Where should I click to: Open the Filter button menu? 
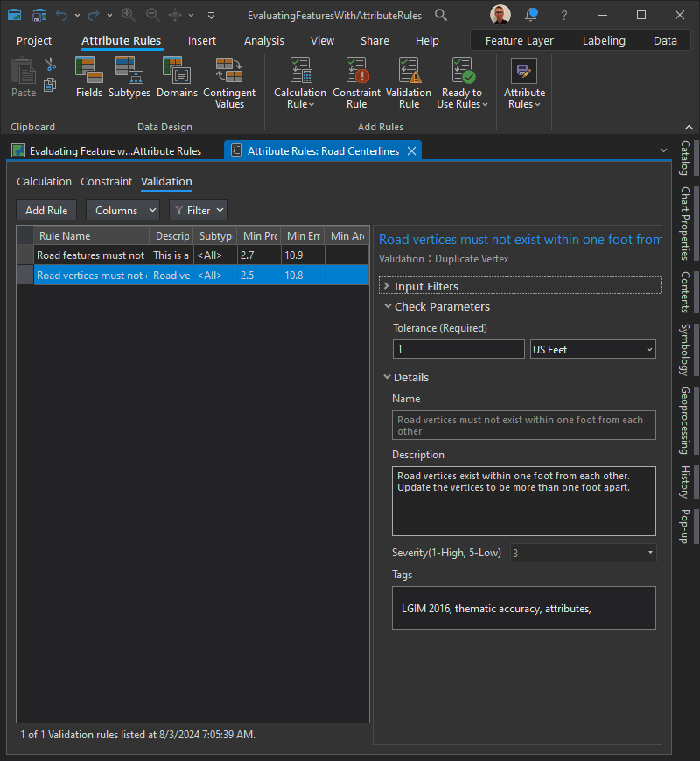(x=198, y=210)
